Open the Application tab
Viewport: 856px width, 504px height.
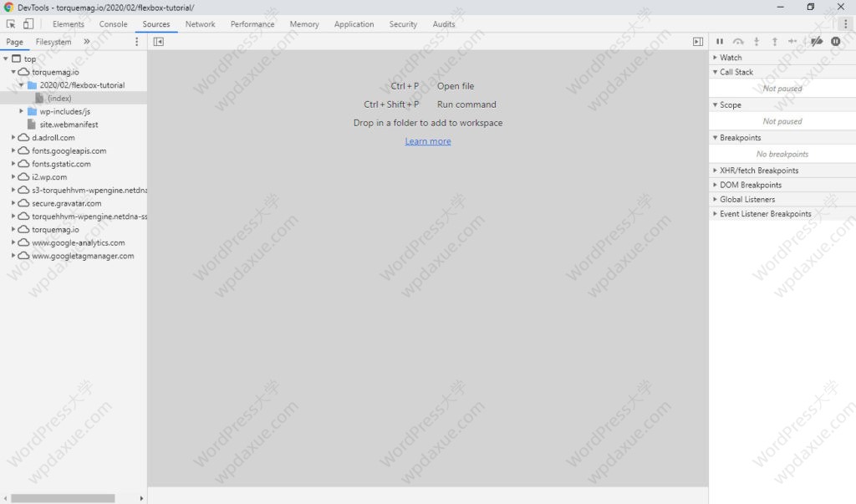pyautogui.click(x=354, y=24)
